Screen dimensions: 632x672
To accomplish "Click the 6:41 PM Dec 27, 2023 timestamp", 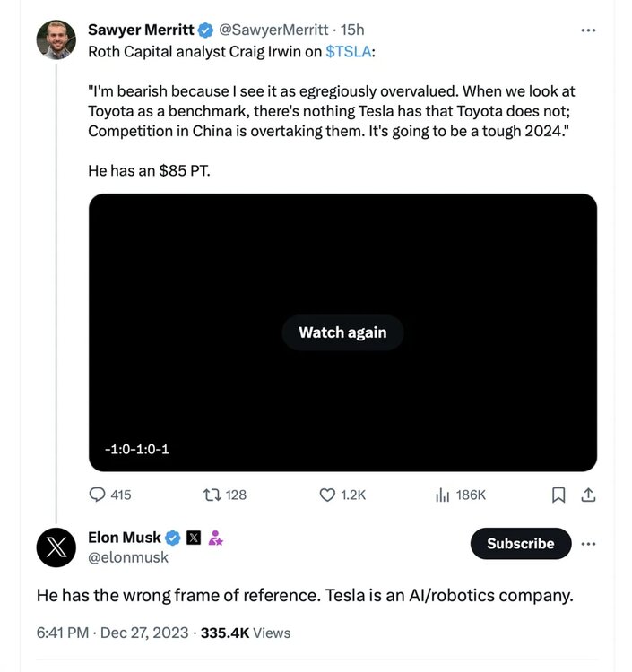I will tap(113, 633).
